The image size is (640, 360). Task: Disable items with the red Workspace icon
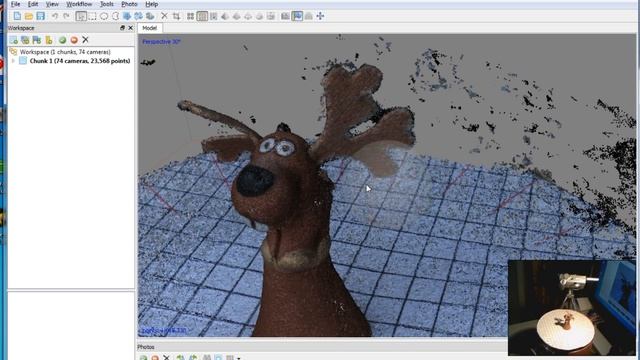pyautogui.click(x=74, y=40)
